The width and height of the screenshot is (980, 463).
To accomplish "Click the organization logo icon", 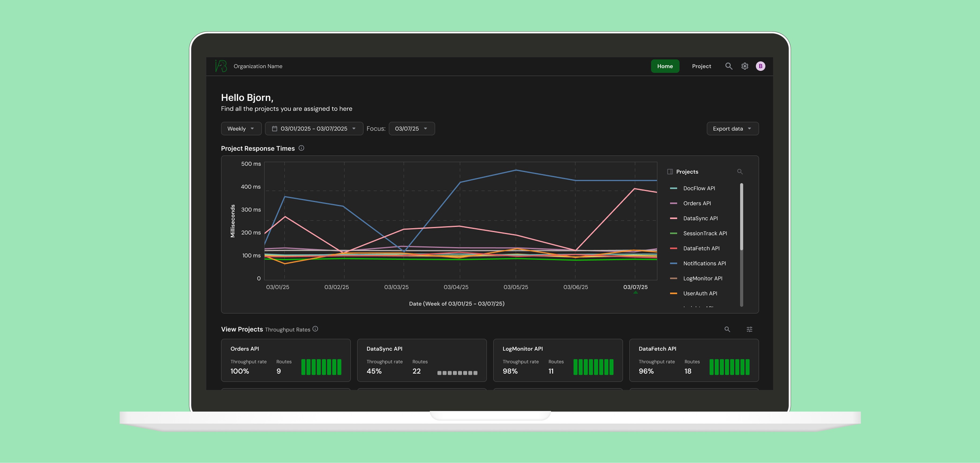I will pyautogui.click(x=221, y=66).
